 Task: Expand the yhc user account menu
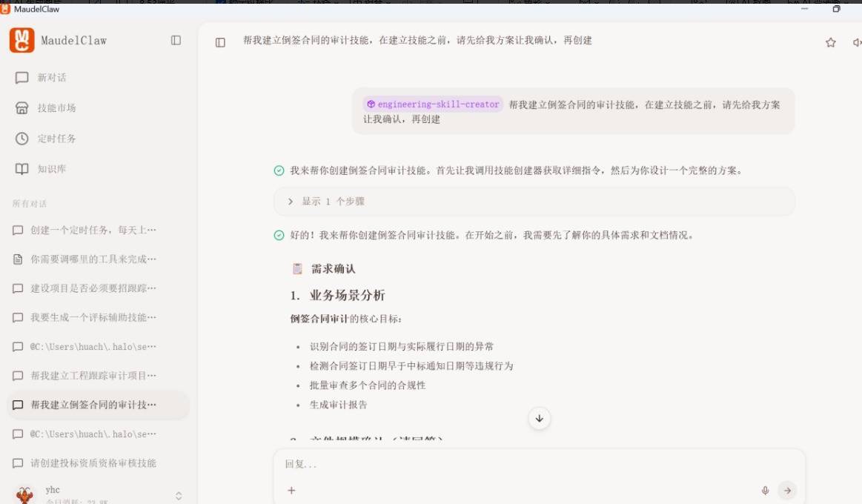[178, 495]
